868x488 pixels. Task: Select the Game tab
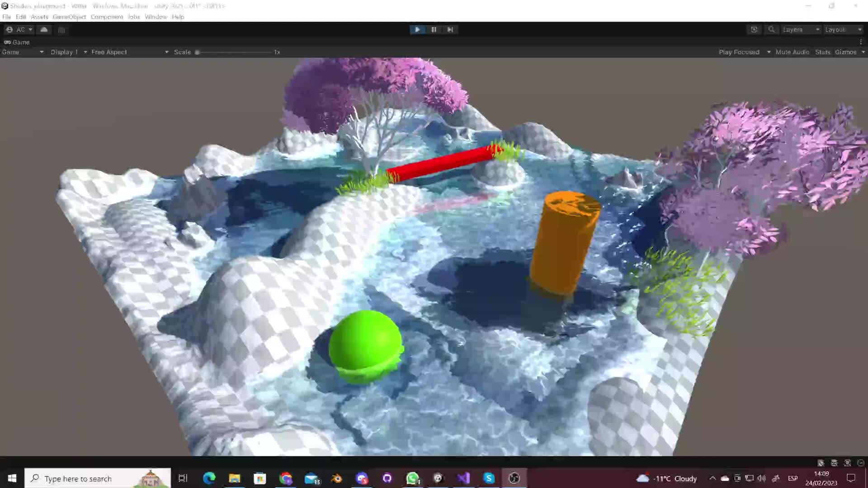coord(17,42)
